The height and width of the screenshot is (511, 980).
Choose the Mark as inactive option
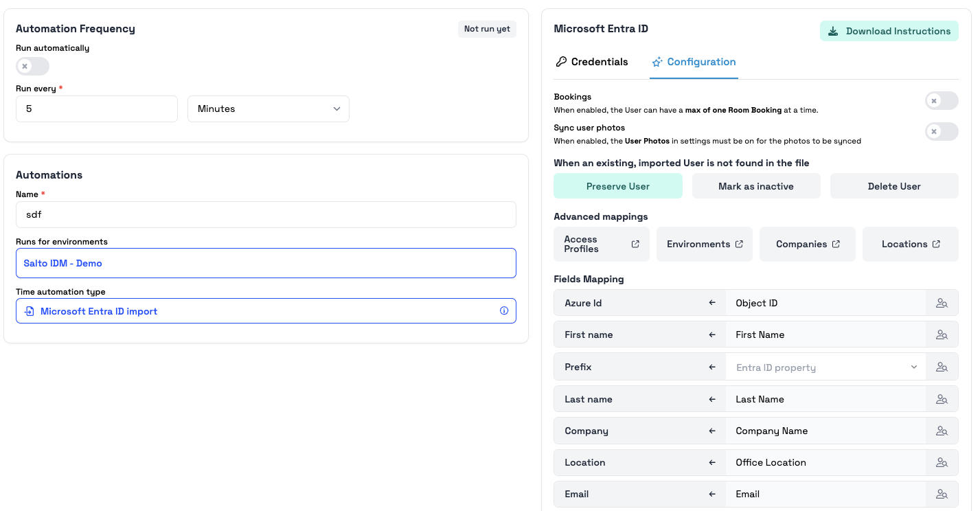pyautogui.click(x=755, y=186)
